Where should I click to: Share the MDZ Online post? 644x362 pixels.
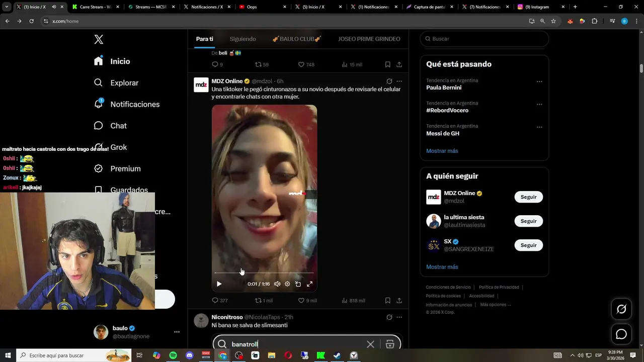[x=399, y=301]
